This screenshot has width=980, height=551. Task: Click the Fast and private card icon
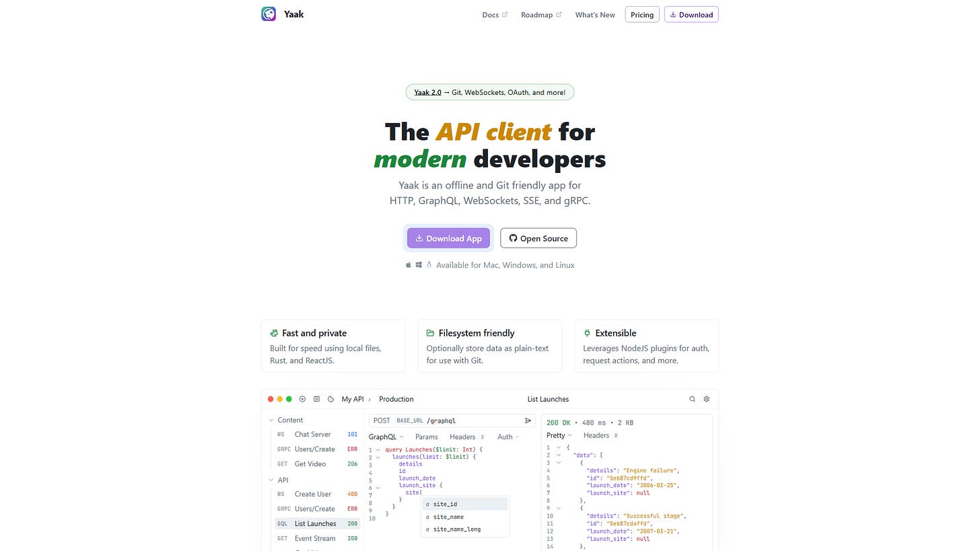pos(274,333)
